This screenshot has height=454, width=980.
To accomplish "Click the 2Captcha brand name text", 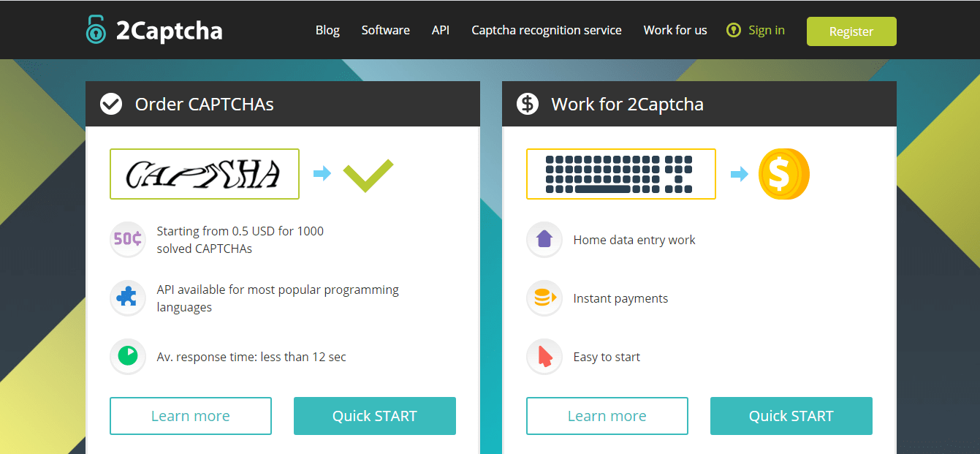I will [x=169, y=31].
